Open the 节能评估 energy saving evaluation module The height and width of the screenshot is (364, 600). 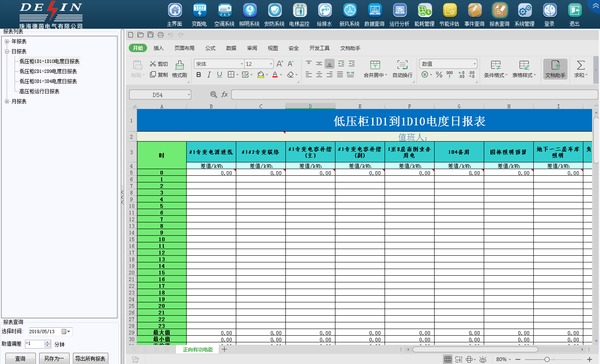450,15
